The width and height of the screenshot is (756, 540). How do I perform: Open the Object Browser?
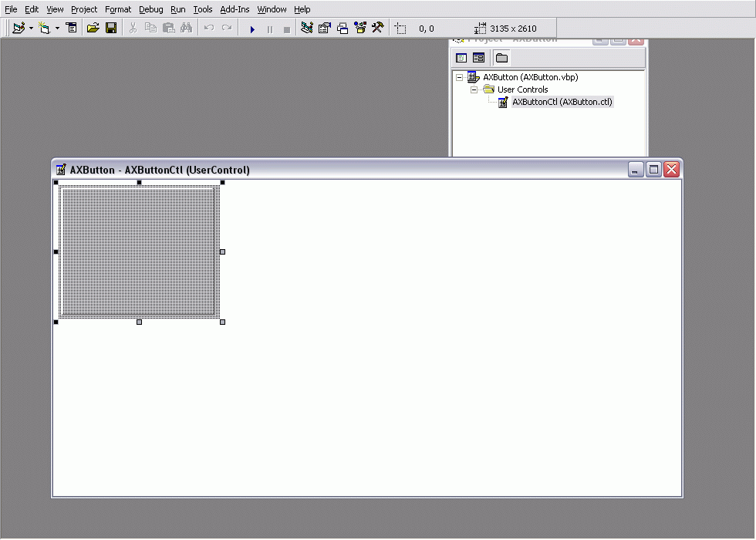click(x=359, y=28)
